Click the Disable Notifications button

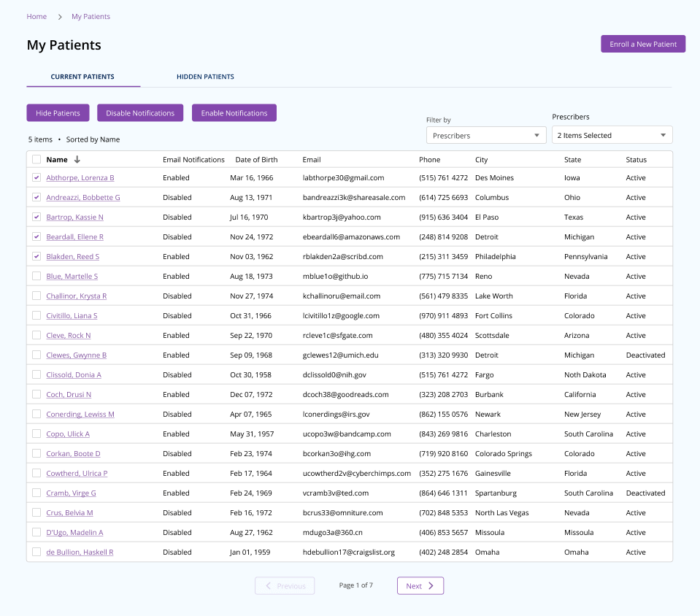140,113
